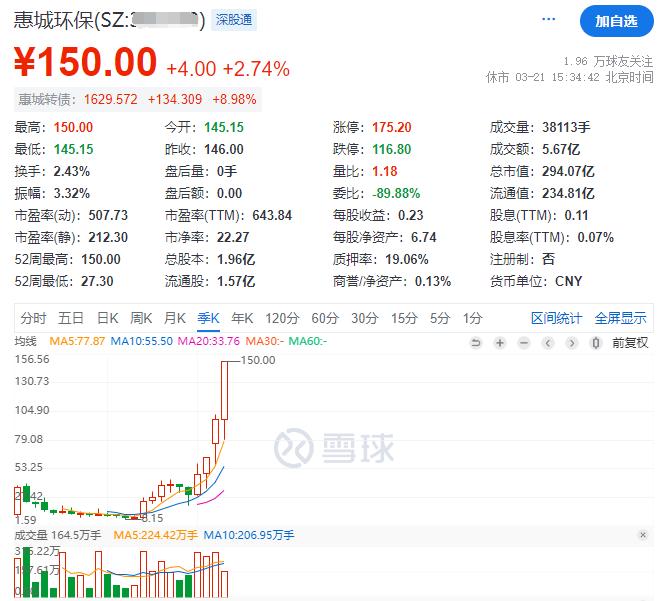Viewport: 661px width, 601px height.
Task: Click the ¥150.00 current price
Action: [x=85, y=62]
